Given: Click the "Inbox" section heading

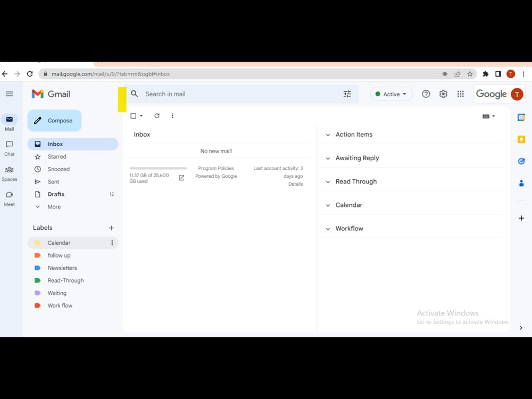Looking at the screenshot, I should [x=142, y=135].
